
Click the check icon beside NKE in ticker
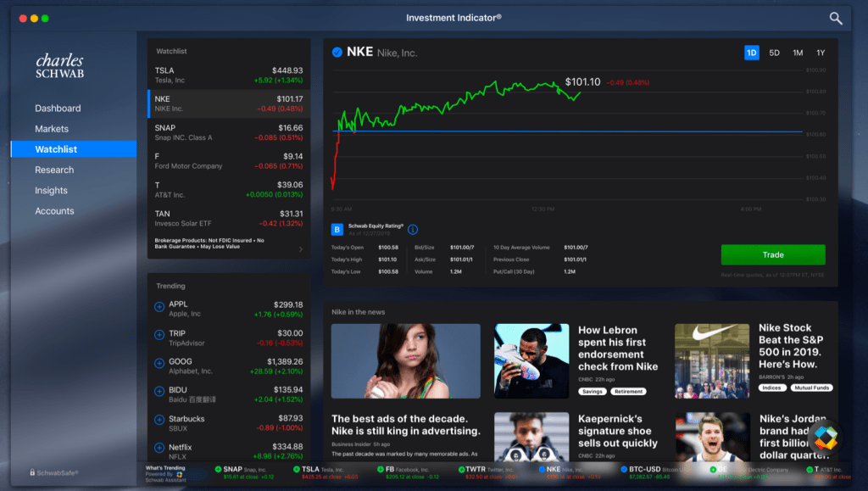click(x=542, y=470)
